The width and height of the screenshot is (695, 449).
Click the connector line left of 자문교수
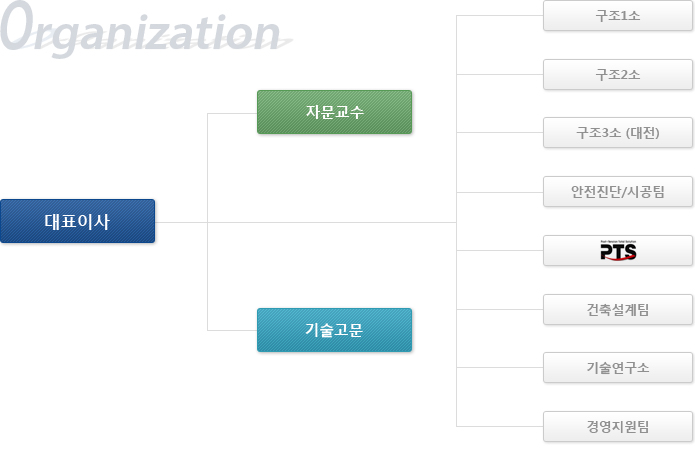click(232, 113)
